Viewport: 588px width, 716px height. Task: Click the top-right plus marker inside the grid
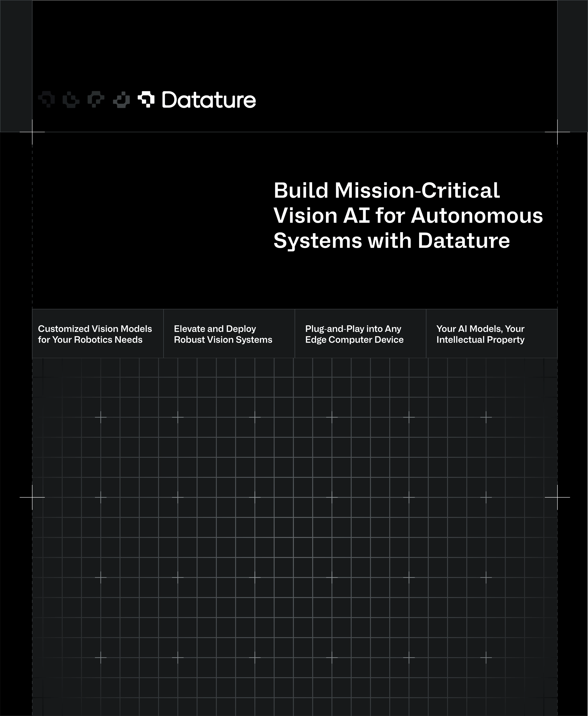tap(486, 417)
